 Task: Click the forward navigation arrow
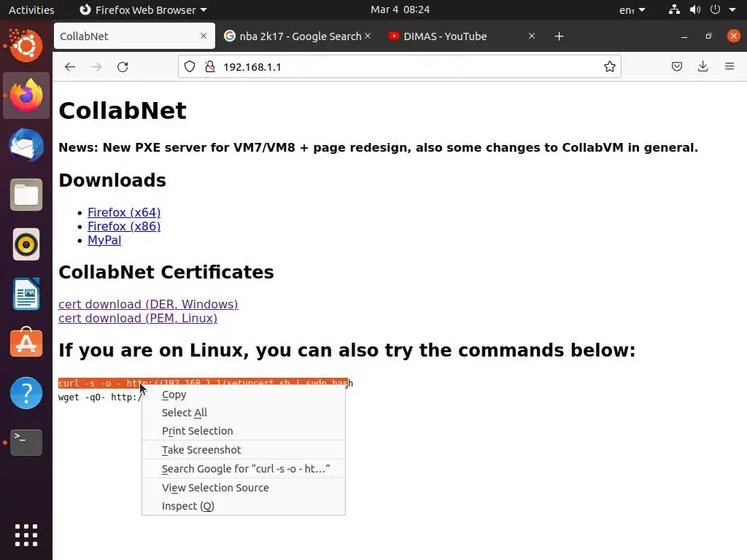[x=96, y=66]
